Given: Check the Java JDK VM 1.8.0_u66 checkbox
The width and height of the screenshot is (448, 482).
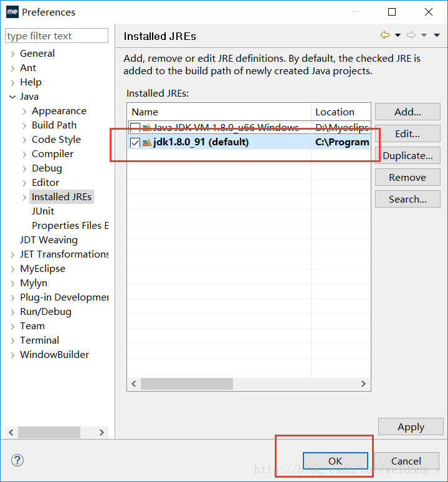Looking at the screenshot, I should click(x=135, y=127).
